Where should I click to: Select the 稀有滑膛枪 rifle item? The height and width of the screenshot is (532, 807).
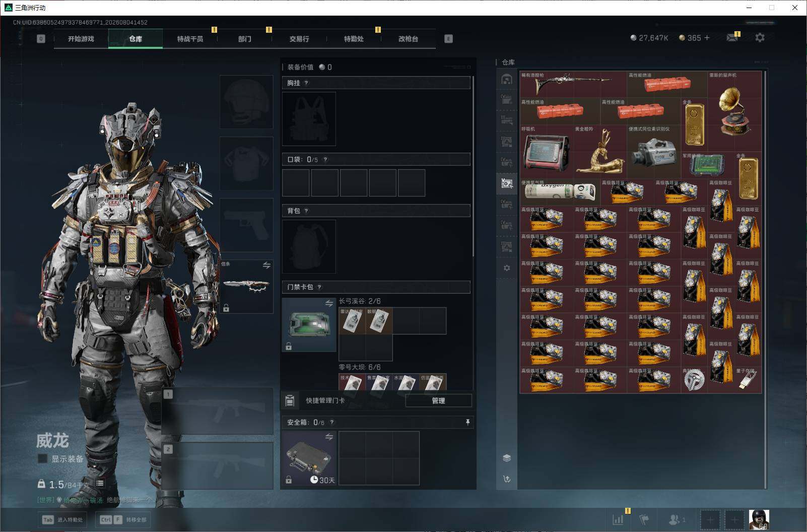(x=573, y=84)
